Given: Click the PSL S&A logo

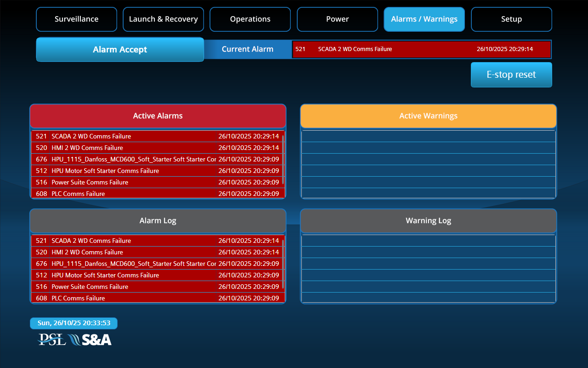Looking at the screenshot, I should (74, 339).
